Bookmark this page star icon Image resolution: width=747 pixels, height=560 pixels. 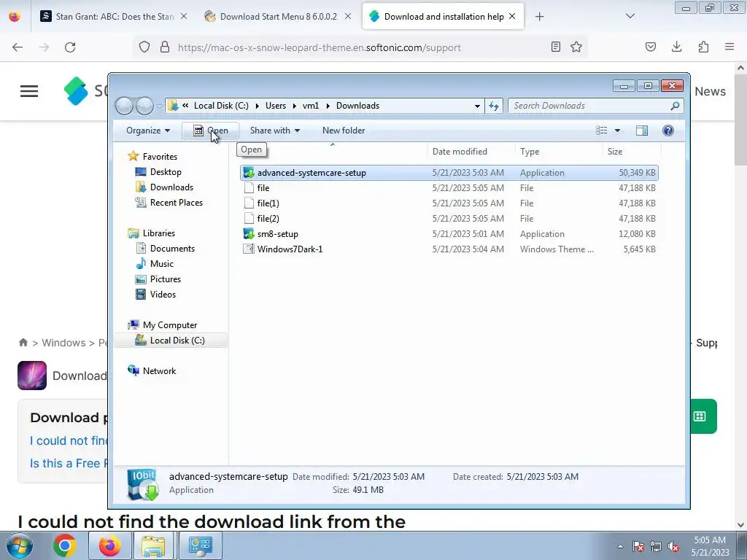pos(576,47)
